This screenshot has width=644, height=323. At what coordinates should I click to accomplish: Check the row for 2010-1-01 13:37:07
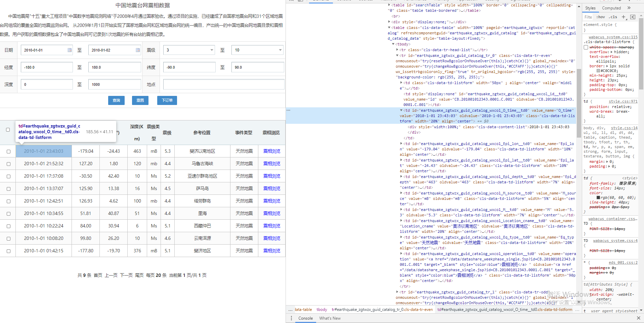pos(8,189)
